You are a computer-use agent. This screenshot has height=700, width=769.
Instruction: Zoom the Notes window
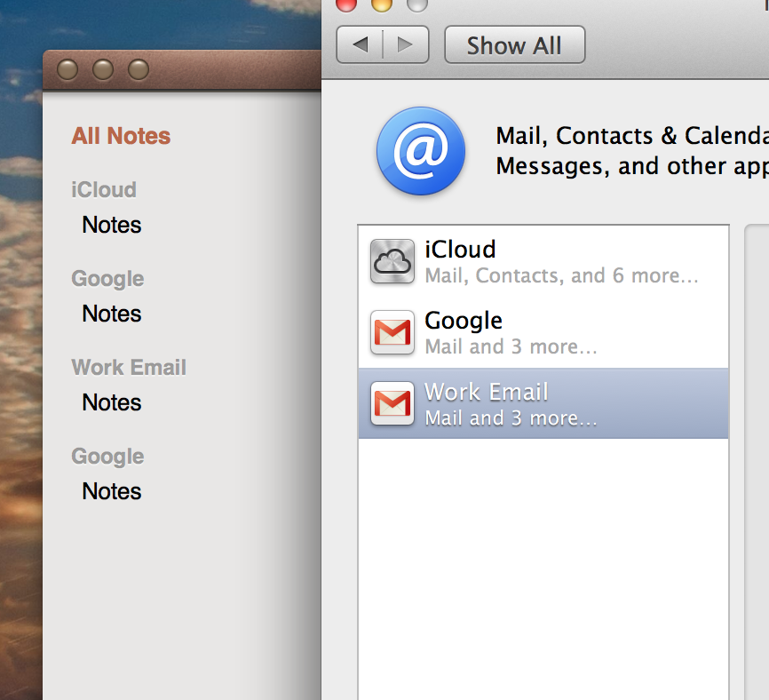[x=139, y=69]
